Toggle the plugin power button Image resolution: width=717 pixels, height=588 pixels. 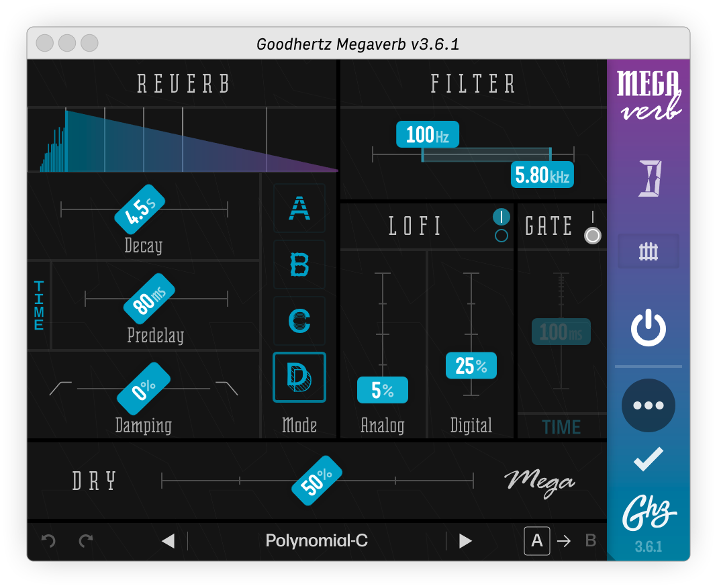(x=648, y=328)
